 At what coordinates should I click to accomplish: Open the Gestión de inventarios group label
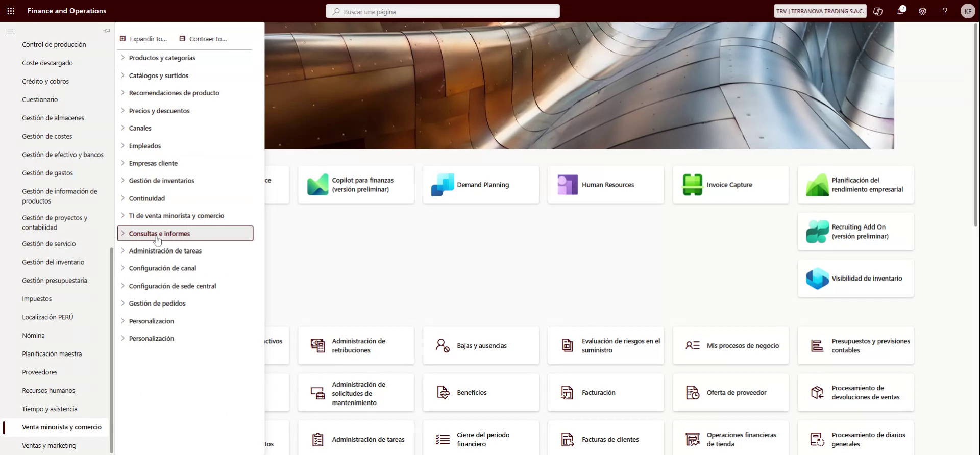(161, 181)
